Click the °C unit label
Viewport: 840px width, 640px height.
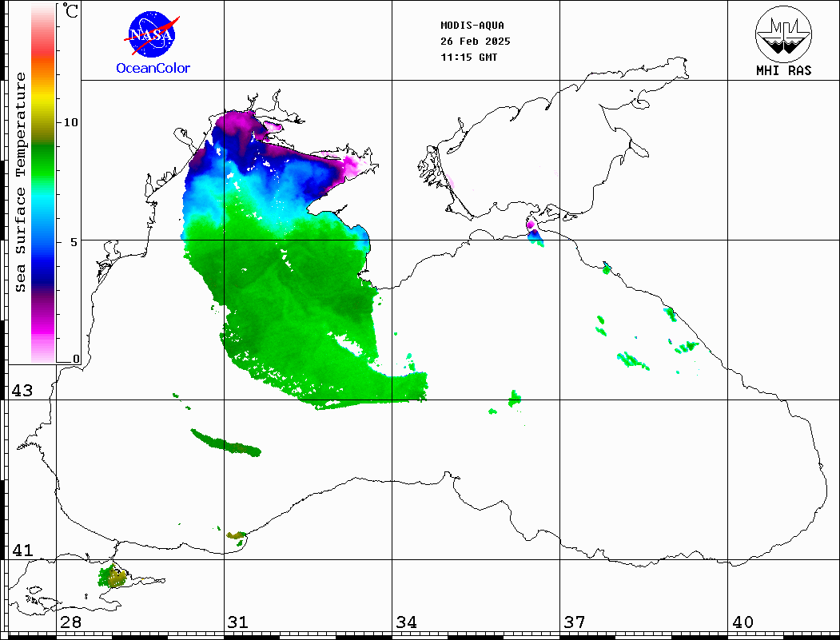coord(70,10)
